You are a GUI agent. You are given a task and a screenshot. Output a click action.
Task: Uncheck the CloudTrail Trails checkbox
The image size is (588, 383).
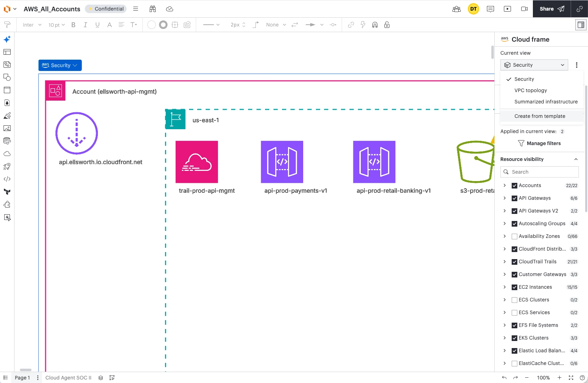click(514, 262)
